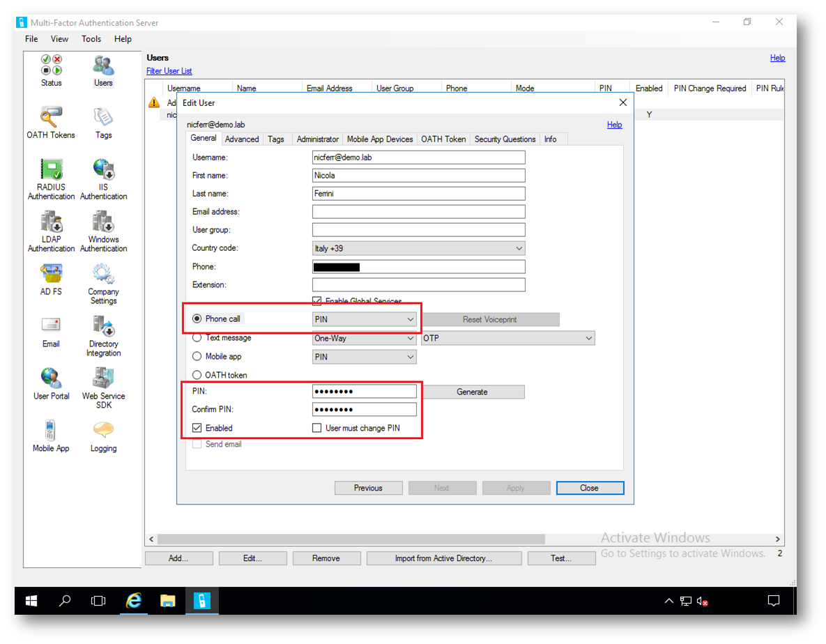This screenshot has height=644, width=826.
Task: Open the Phone call mode dropdown
Action: tap(364, 319)
